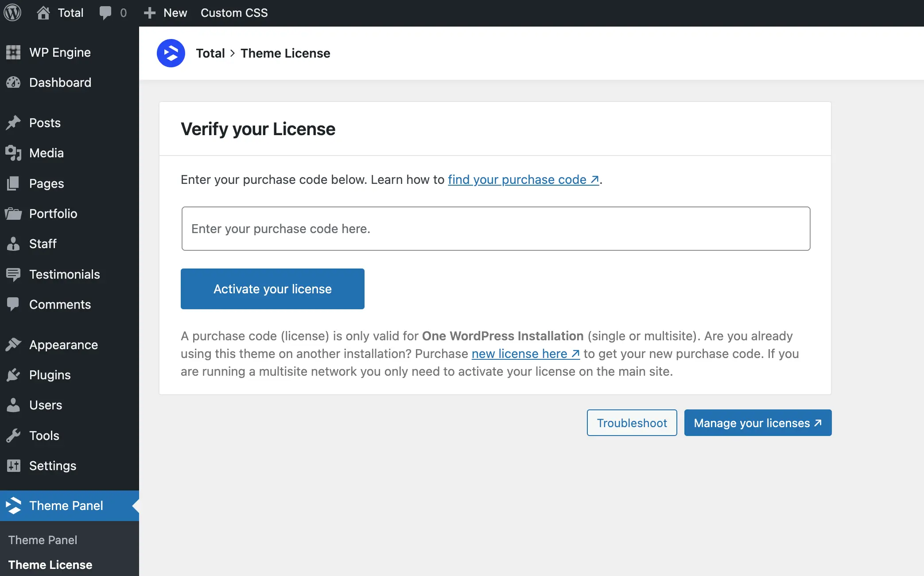Screen dimensions: 924x576
Task: Click the Portfolio folder icon
Action: pos(13,214)
